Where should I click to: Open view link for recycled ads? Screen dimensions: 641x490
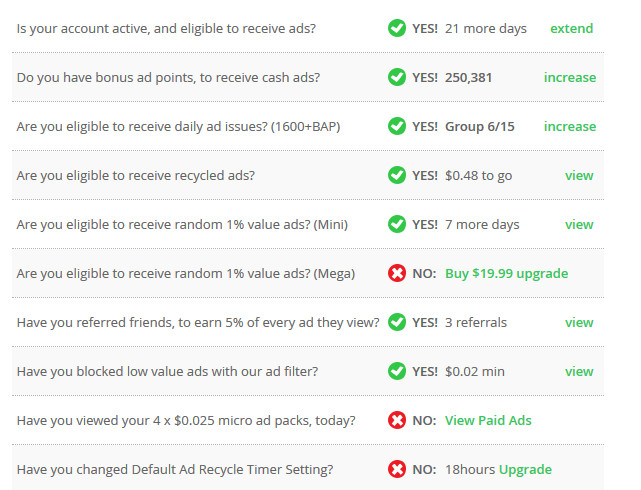[579, 176]
